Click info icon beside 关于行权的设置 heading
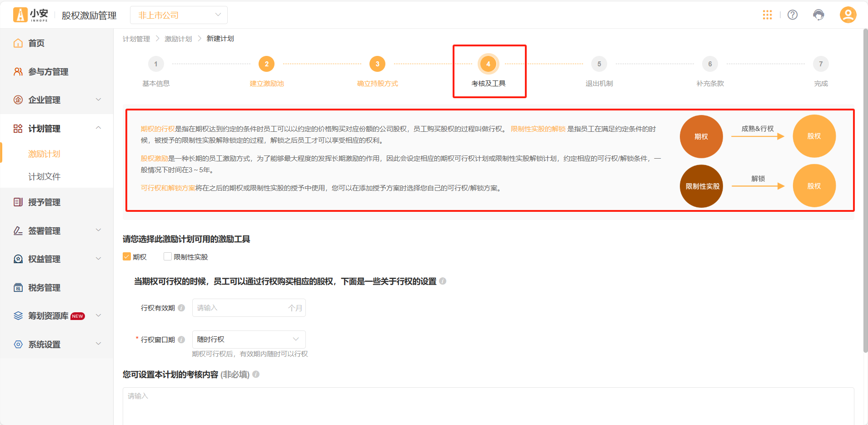 pyautogui.click(x=443, y=281)
